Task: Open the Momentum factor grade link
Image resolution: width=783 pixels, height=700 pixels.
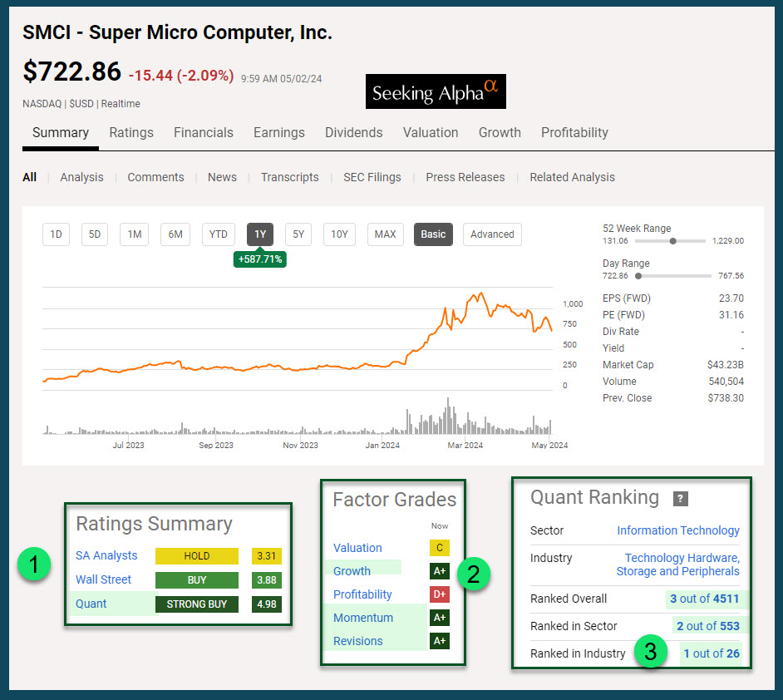Action: tap(363, 618)
